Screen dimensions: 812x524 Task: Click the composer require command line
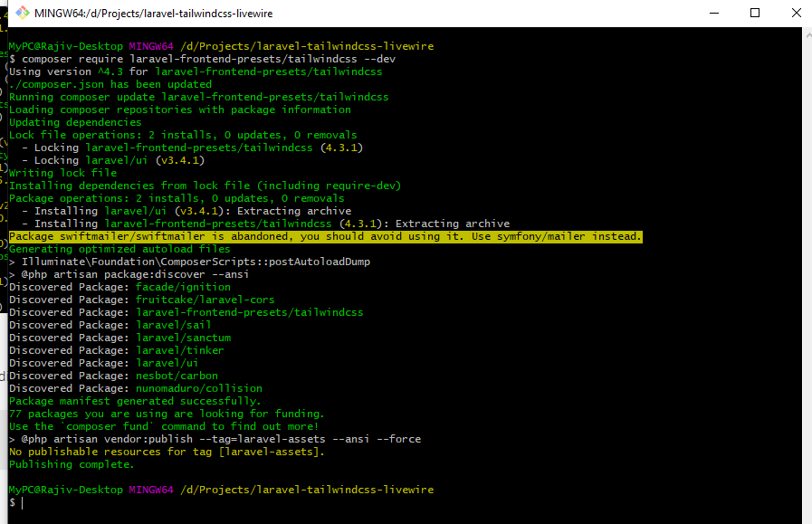(x=203, y=59)
